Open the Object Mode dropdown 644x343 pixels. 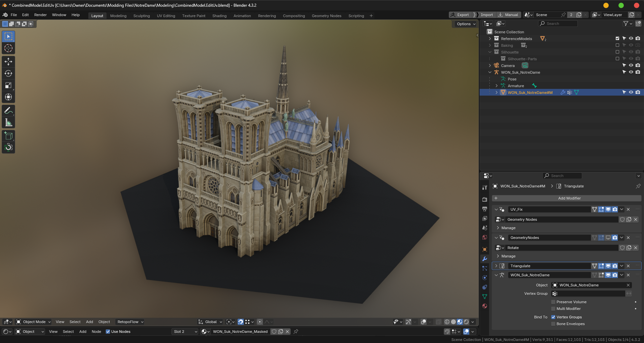tap(34, 322)
